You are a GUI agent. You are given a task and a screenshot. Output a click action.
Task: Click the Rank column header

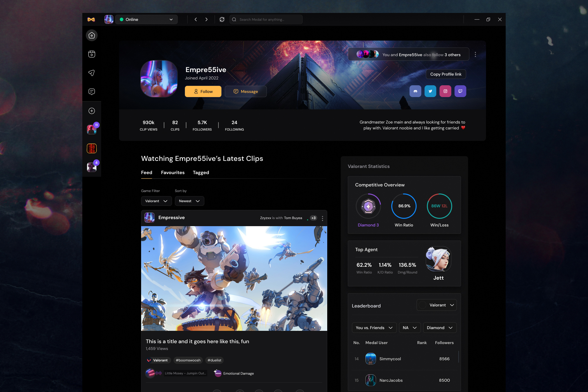[422, 343]
